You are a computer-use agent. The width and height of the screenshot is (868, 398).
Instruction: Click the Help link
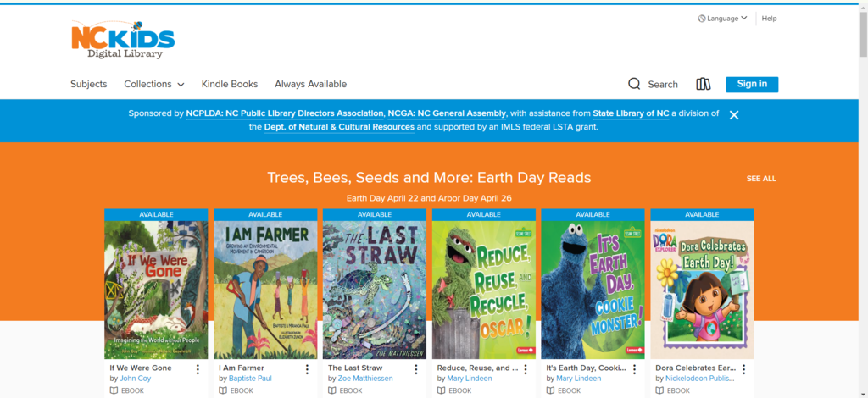tap(769, 19)
